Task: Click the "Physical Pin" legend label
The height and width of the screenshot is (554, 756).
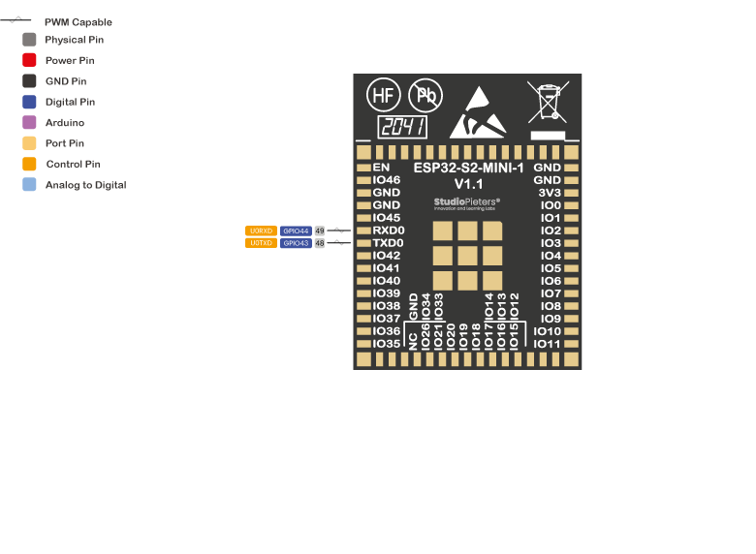Action: [x=75, y=40]
